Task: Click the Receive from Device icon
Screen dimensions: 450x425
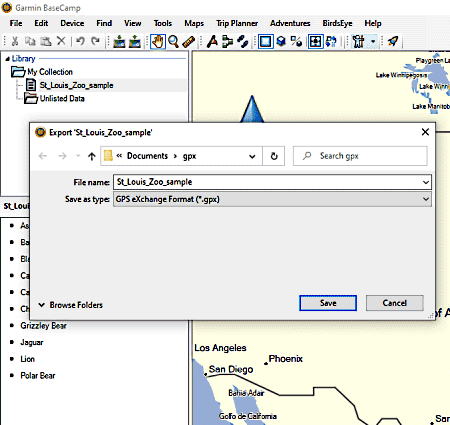Action: click(135, 42)
